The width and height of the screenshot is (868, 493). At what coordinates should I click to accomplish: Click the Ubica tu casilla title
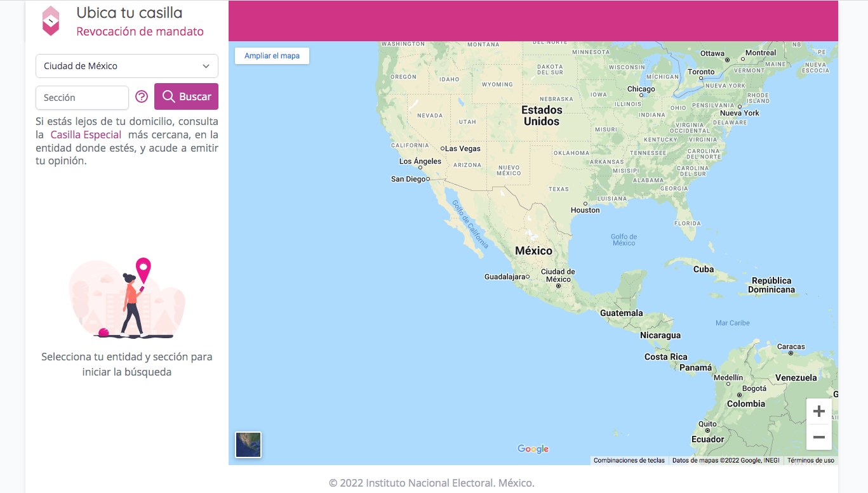[x=130, y=13]
